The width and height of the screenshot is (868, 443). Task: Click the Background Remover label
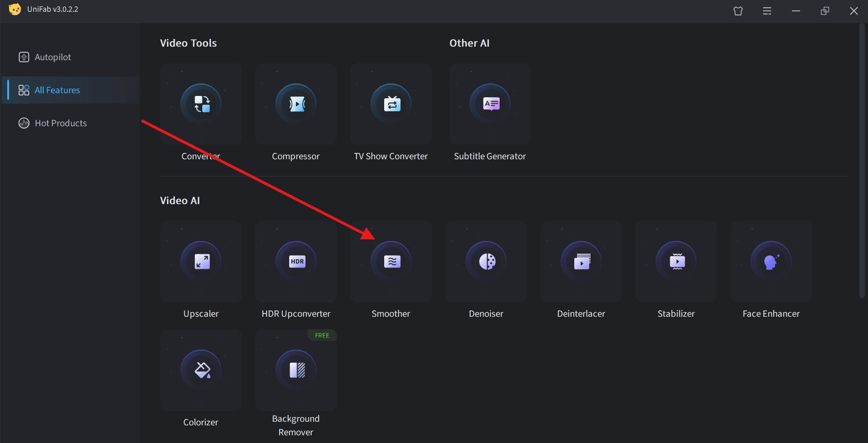pos(296,425)
